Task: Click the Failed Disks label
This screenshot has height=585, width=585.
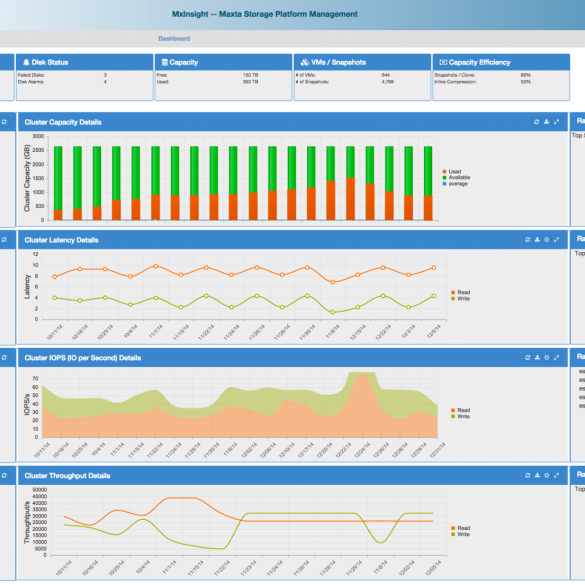Action: coord(31,75)
